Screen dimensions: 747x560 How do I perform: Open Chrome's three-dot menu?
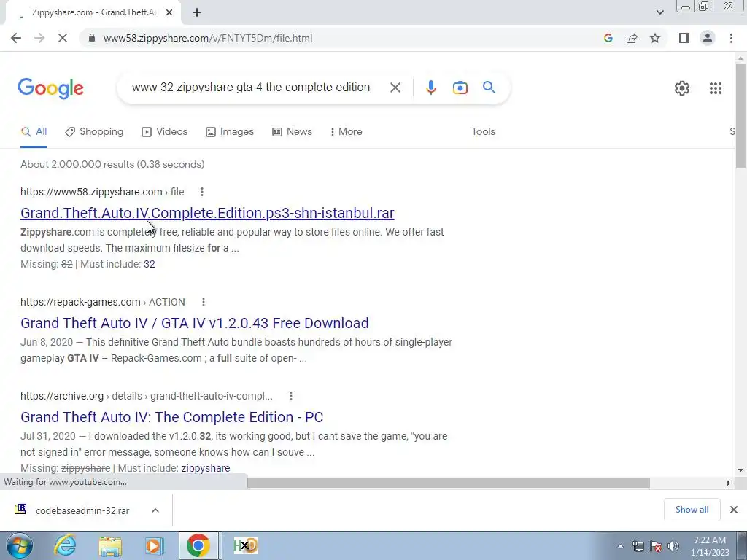point(731,38)
